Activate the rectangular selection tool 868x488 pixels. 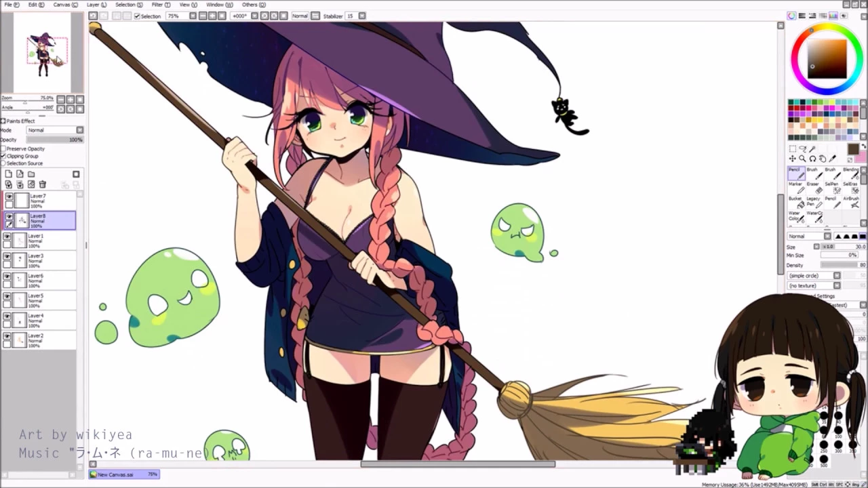click(x=792, y=149)
